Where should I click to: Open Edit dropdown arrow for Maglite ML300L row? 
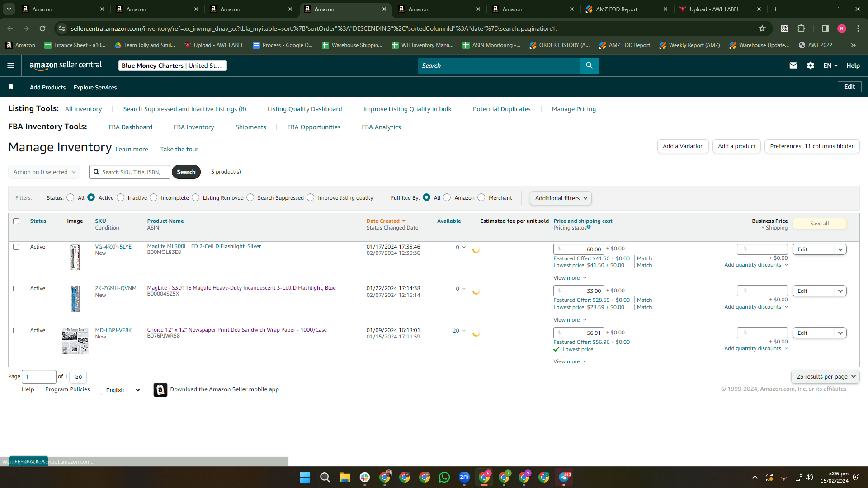tap(840, 249)
